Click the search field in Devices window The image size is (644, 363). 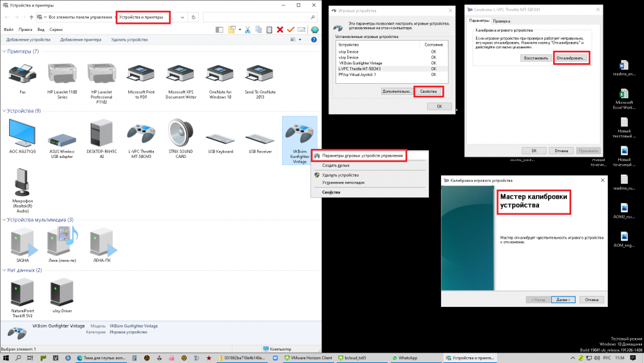tap(260, 17)
